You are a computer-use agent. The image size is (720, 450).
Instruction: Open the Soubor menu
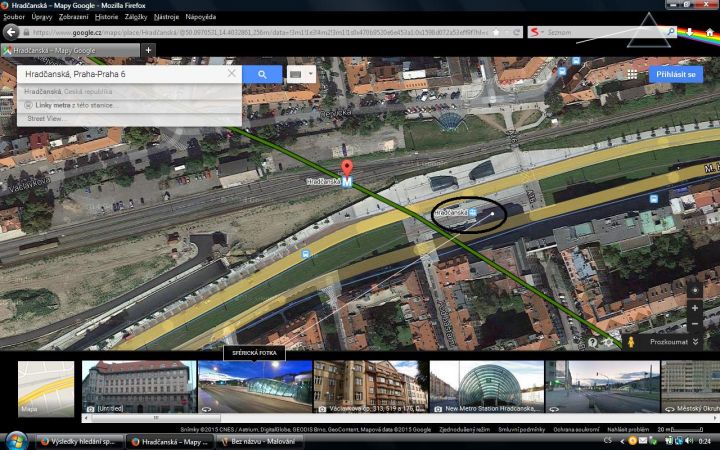click(x=14, y=17)
